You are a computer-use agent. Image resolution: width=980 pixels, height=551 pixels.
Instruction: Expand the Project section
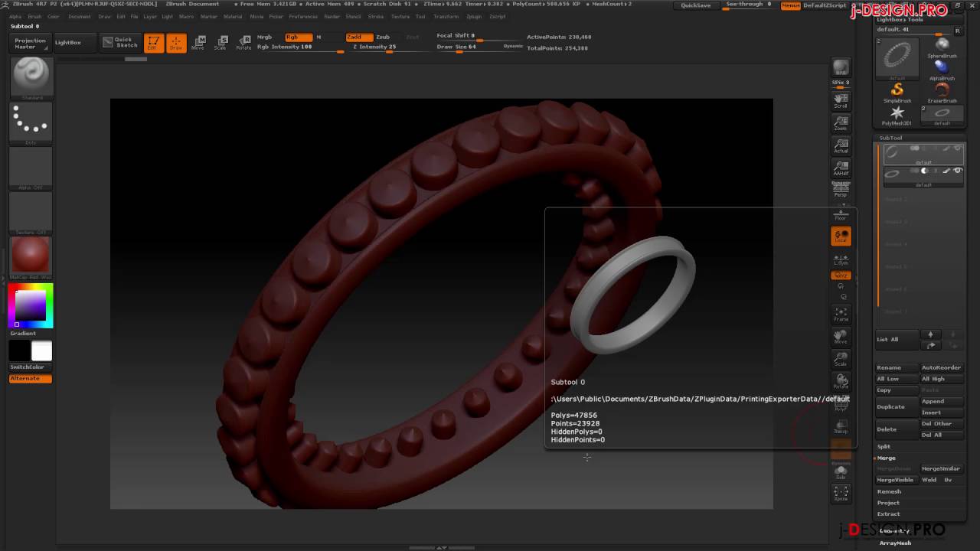[888, 503]
